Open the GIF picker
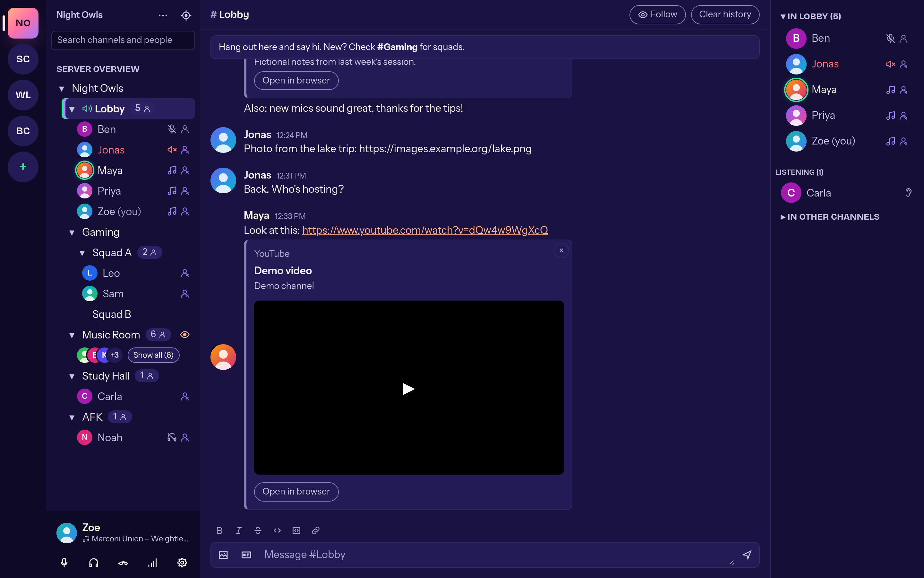 pyautogui.click(x=246, y=555)
